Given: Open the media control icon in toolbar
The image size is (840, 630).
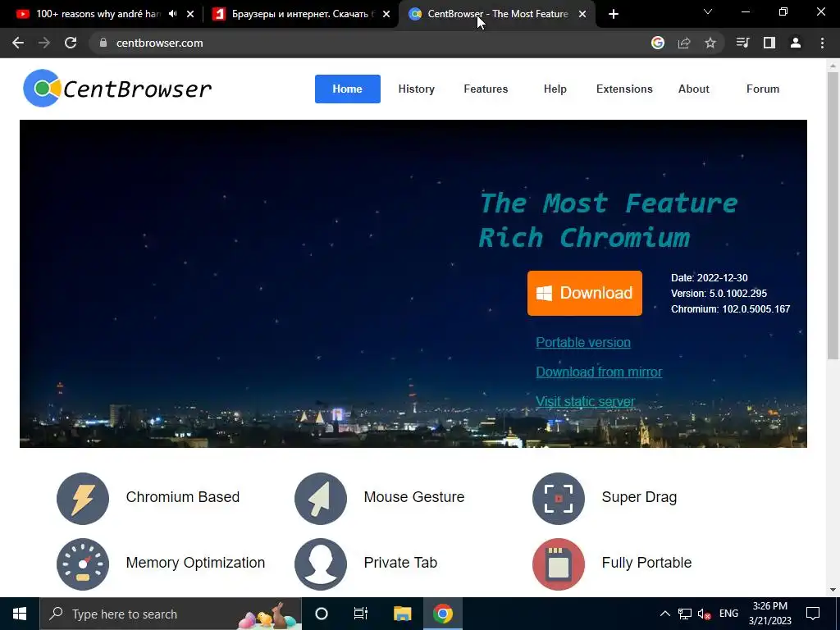Looking at the screenshot, I should click(742, 43).
